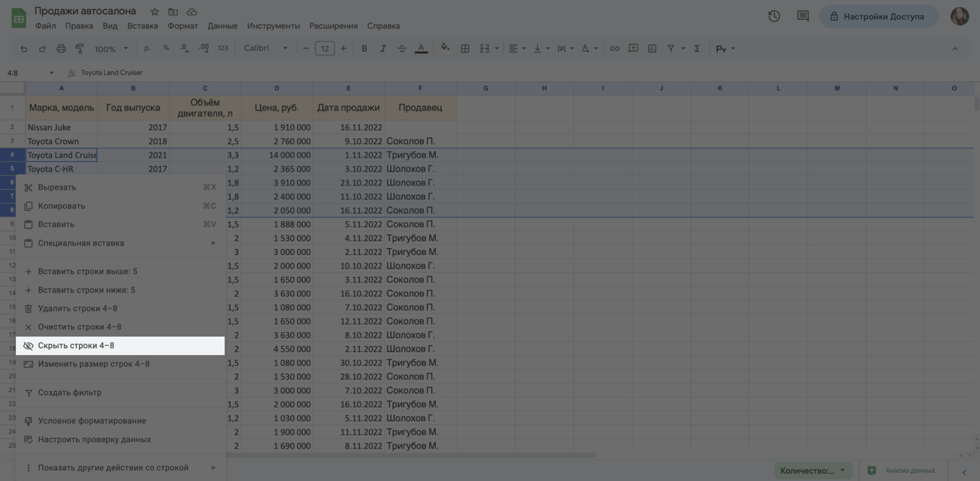Open the Данные menu

pos(222,26)
